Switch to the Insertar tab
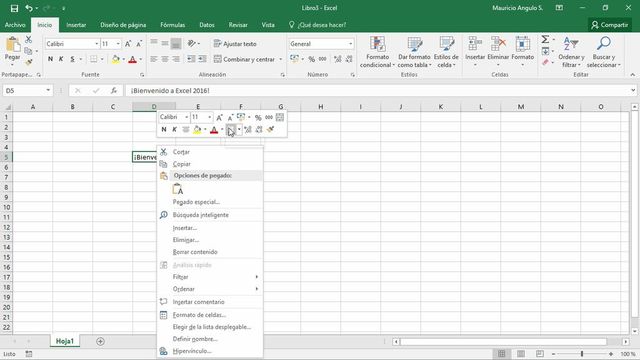Image resolution: width=640 pixels, height=360 pixels. [76, 25]
